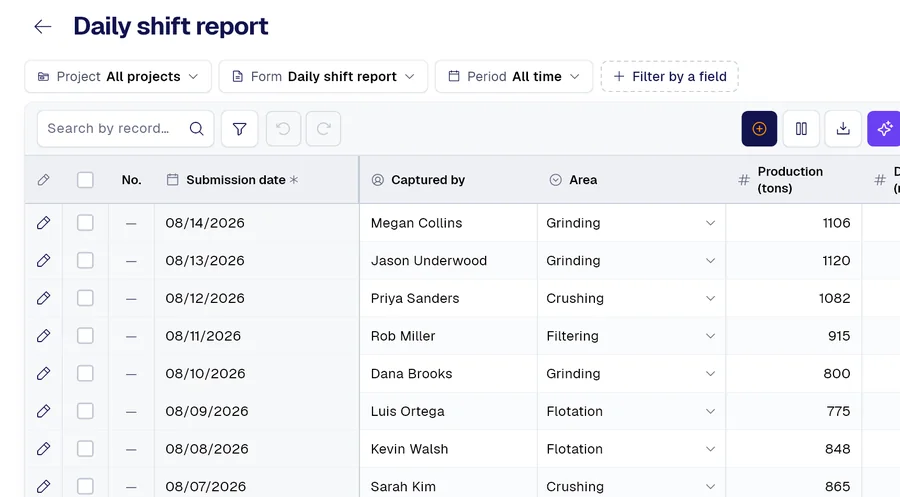The width and height of the screenshot is (900, 497).
Task: Edit the 08/11/2026 record with pencil icon
Action: (43, 336)
